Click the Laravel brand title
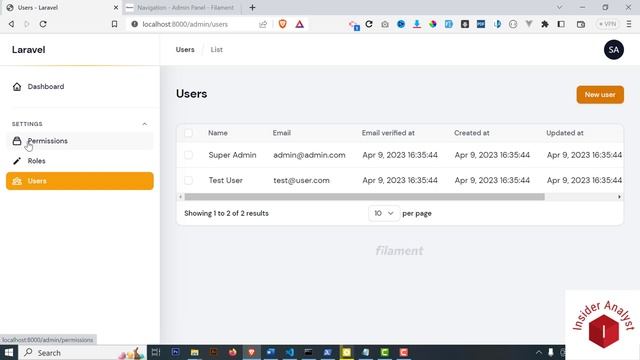The image size is (640, 360). click(29, 50)
